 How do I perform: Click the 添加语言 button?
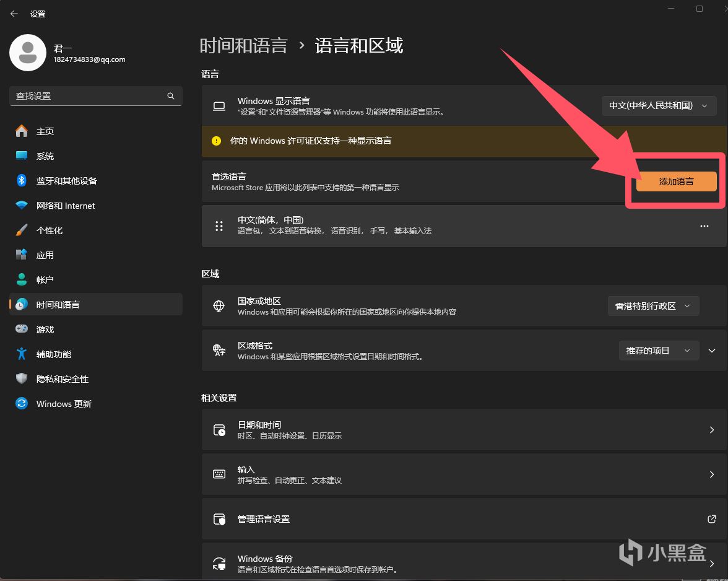point(676,181)
